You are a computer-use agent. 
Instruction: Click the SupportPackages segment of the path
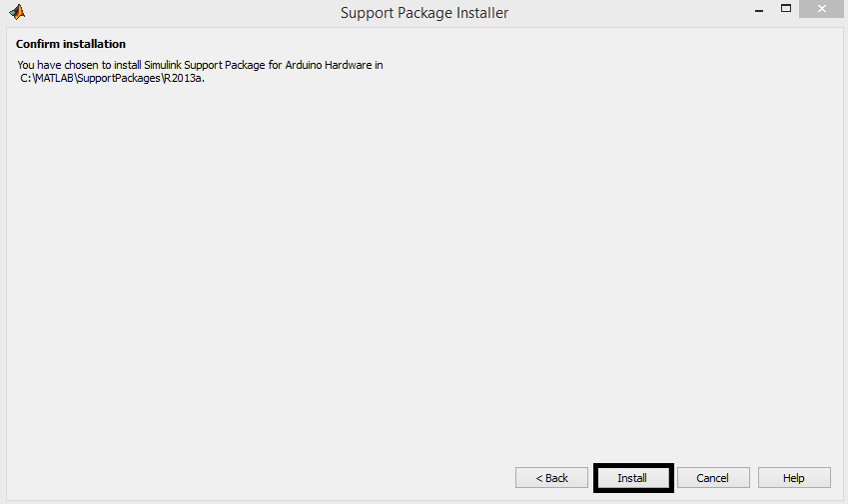coord(119,78)
